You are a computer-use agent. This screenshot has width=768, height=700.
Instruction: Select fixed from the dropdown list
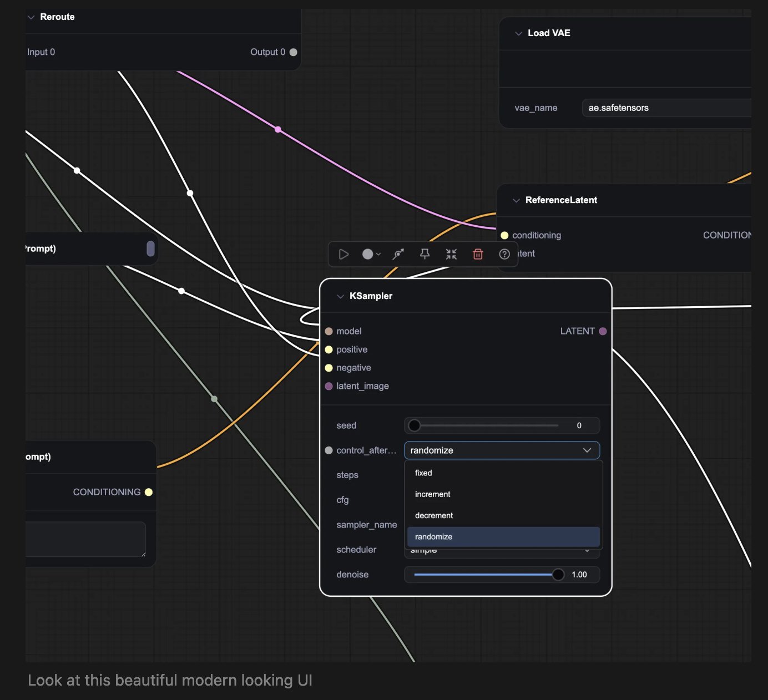point(503,473)
